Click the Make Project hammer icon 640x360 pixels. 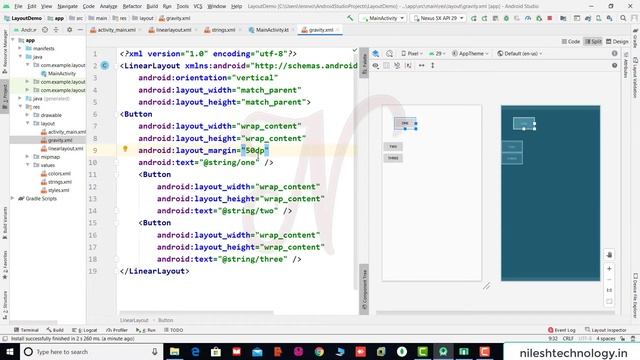tap(350, 18)
